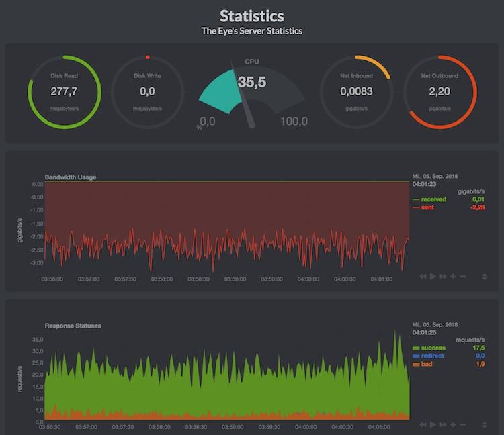
Task: Click the red sent area of Bandwidth chart
Action: (x=226, y=209)
